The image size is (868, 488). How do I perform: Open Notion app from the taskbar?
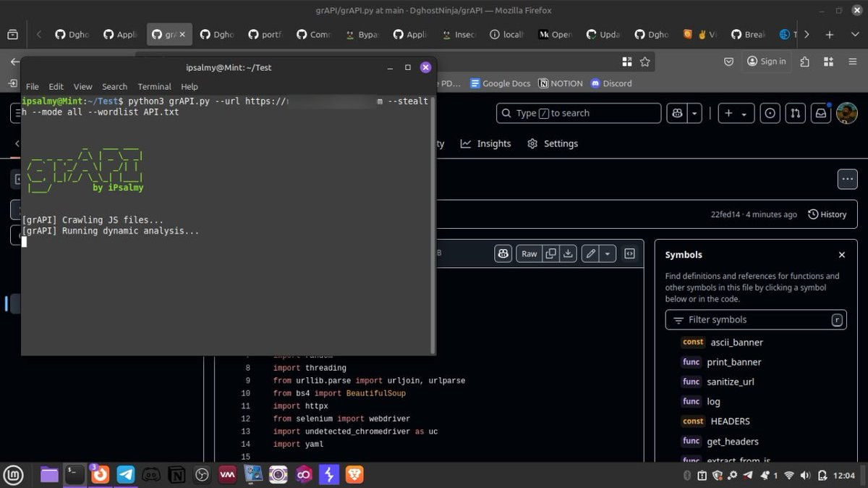pos(176,475)
